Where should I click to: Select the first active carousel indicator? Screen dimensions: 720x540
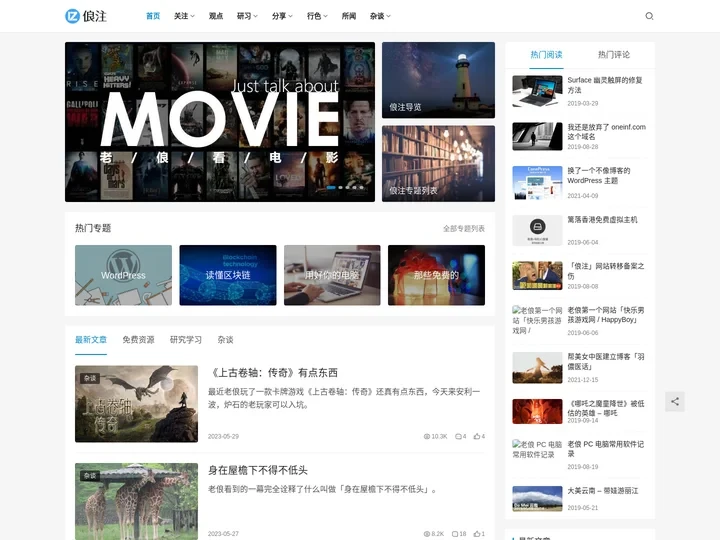[331, 187]
